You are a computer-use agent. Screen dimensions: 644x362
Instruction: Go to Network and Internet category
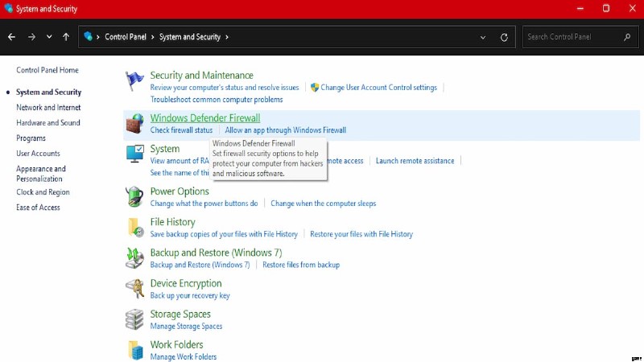48,108
